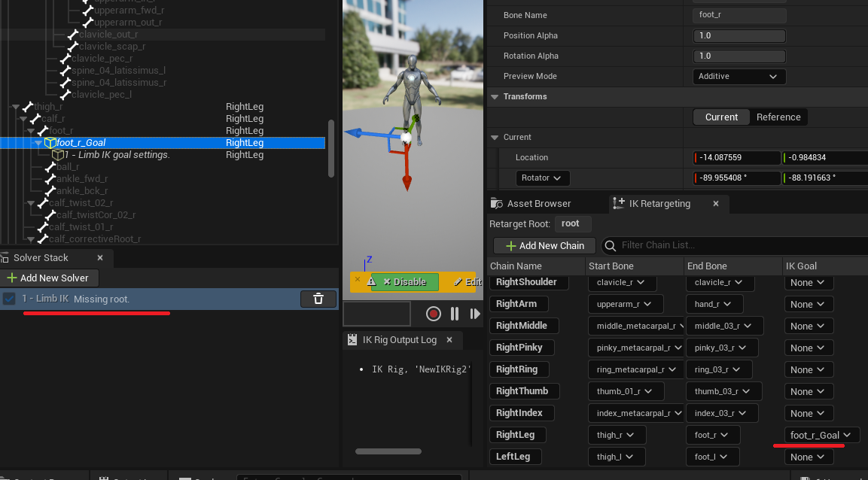The height and width of the screenshot is (480, 868).
Task: Click the IK Retargeting tab icon
Action: coord(620,203)
